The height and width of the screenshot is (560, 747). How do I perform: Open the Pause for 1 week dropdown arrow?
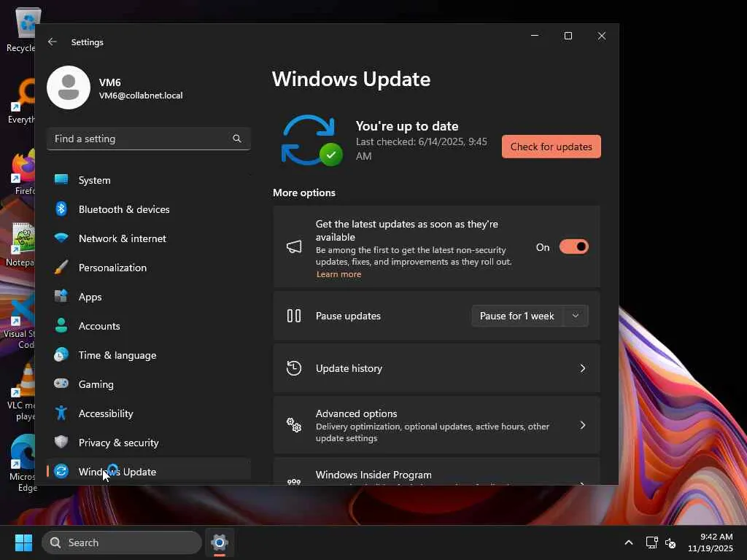coord(576,316)
